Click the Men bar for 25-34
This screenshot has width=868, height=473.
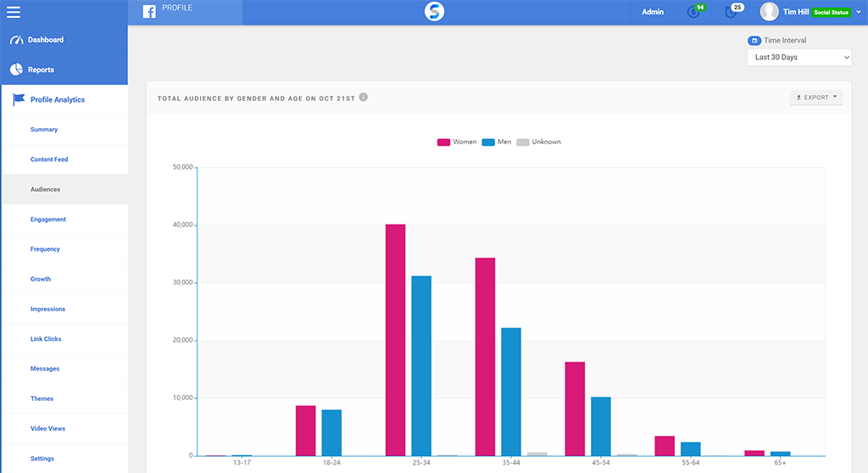(421, 365)
